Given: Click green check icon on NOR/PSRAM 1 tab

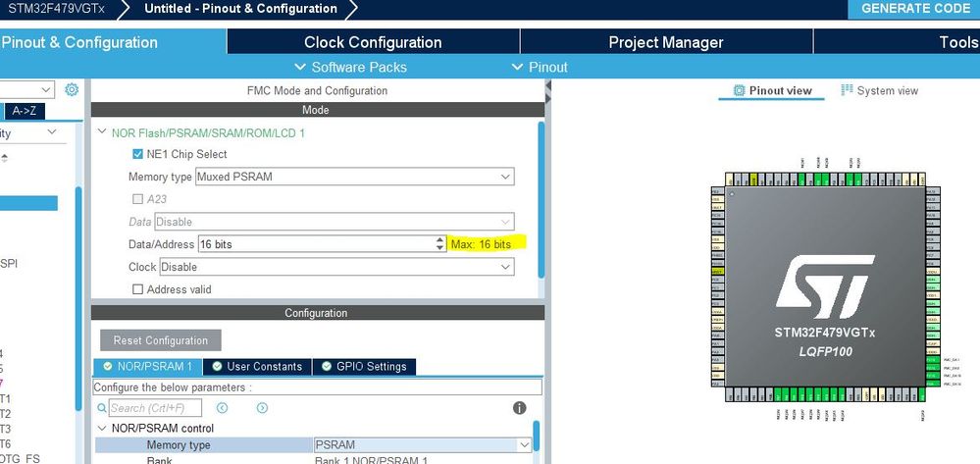Looking at the screenshot, I should [x=108, y=367].
